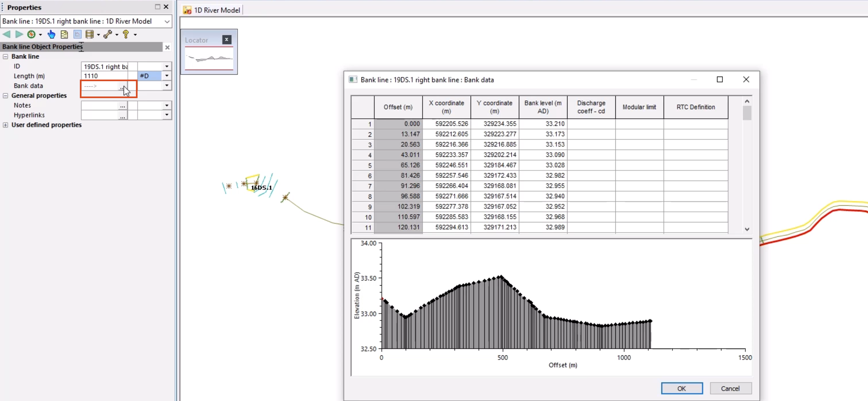Viewport: 868px width, 401px height.
Task: Click the database grid icon in Properties toolbar
Action: coord(89,34)
